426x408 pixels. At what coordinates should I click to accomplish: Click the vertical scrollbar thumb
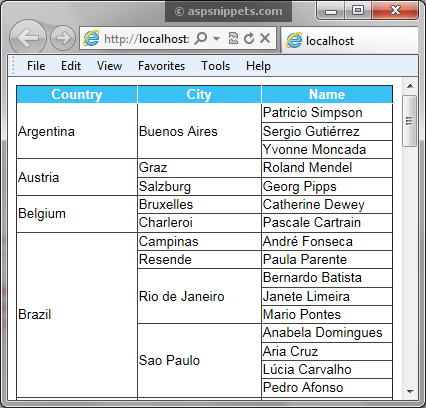click(x=410, y=121)
